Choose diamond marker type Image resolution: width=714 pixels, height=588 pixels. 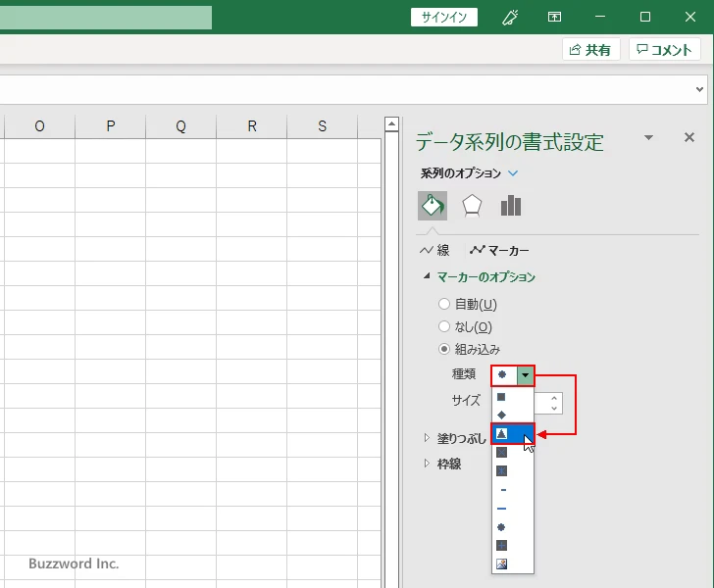point(501,416)
